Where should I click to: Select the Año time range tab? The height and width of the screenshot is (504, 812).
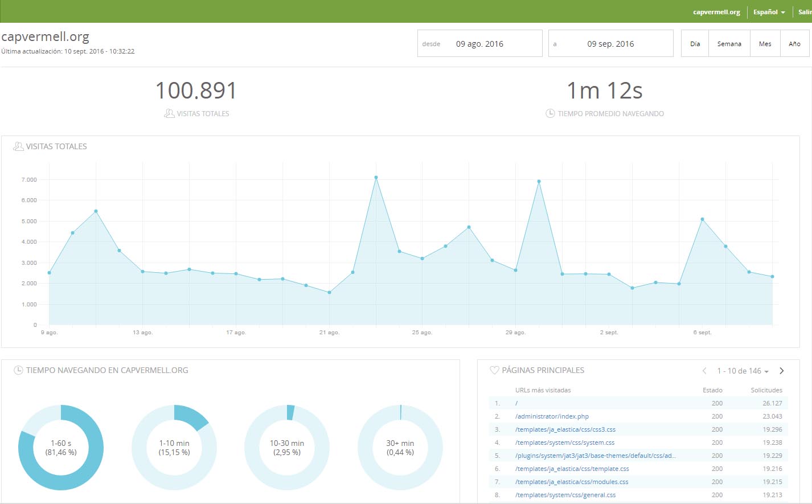click(794, 44)
